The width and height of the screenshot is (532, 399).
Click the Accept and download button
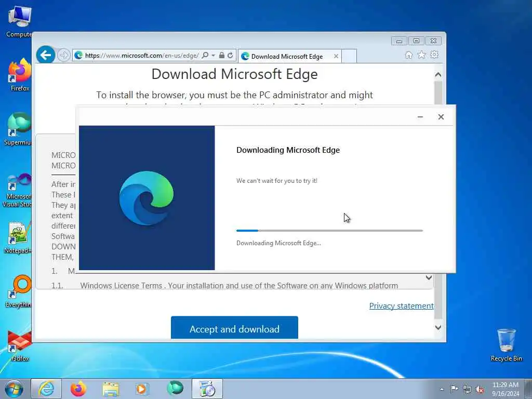point(234,328)
